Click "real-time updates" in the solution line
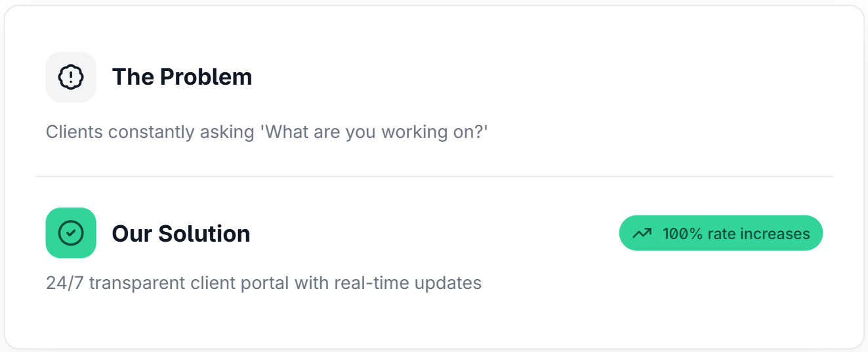 (408, 283)
